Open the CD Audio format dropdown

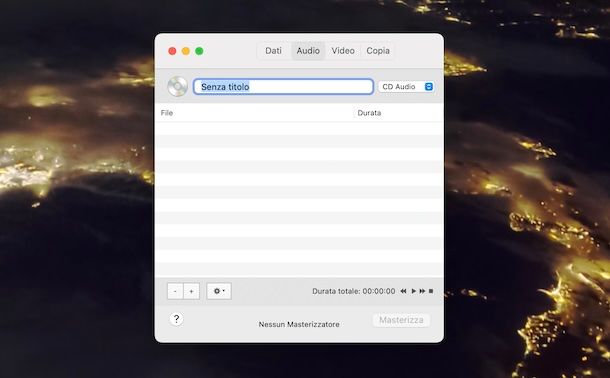406,86
